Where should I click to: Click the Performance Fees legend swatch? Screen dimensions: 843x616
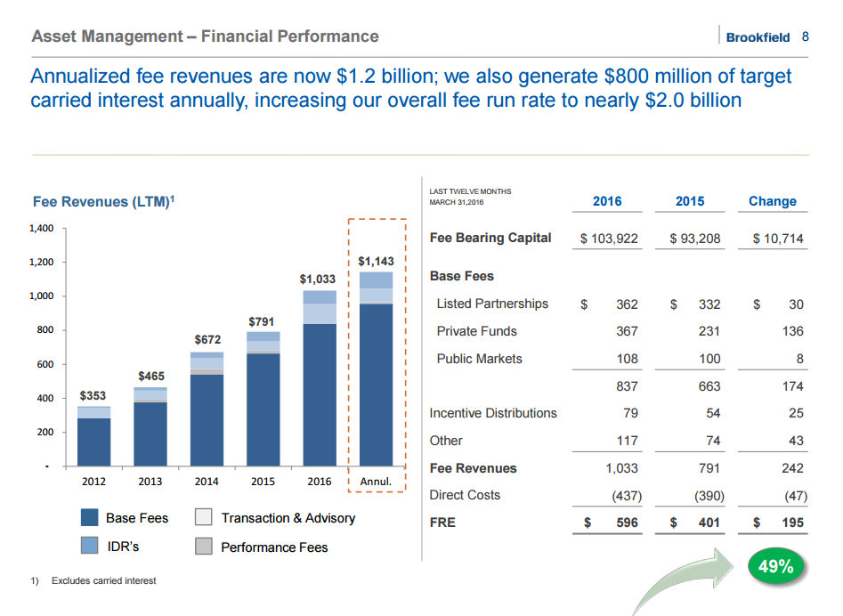[x=204, y=547]
